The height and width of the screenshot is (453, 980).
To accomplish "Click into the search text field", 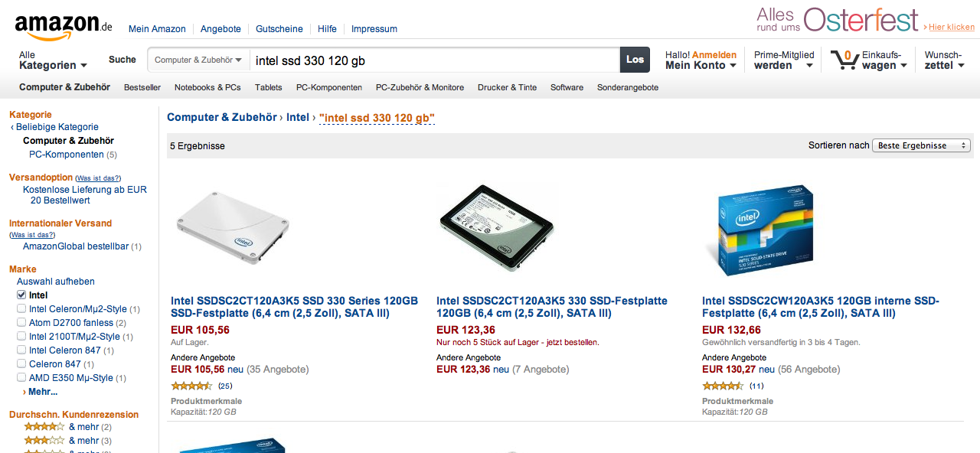I will [x=433, y=60].
